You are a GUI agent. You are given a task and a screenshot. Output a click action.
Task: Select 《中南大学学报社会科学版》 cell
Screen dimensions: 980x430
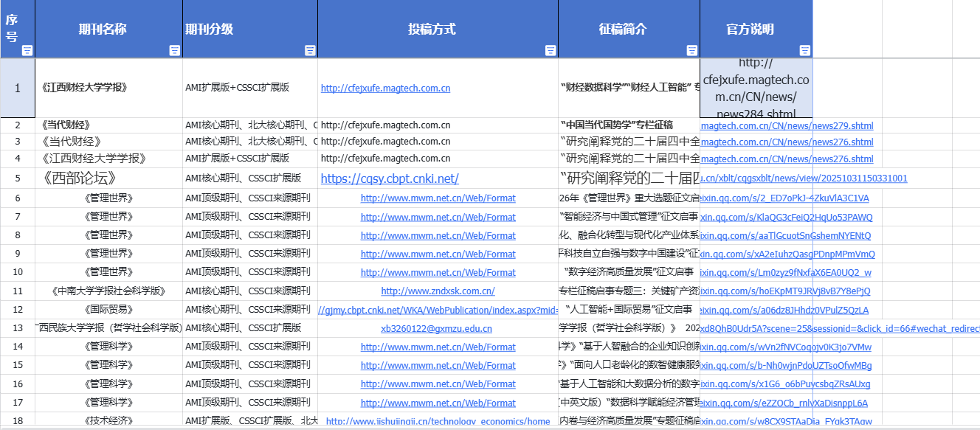108,291
